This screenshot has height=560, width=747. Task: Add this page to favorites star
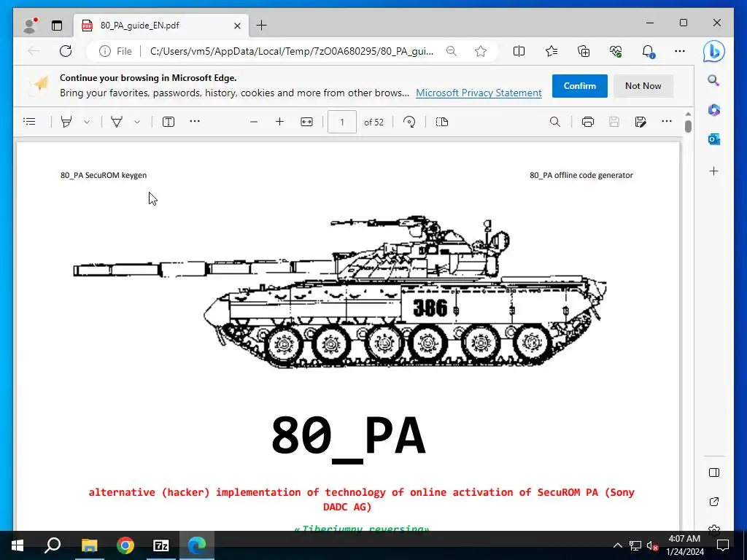pos(481,51)
